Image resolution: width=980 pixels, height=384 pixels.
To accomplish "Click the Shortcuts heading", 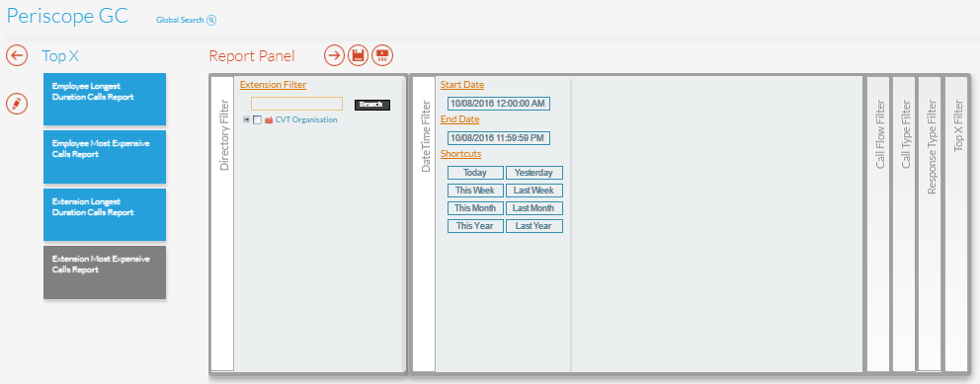I will click(x=460, y=154).
